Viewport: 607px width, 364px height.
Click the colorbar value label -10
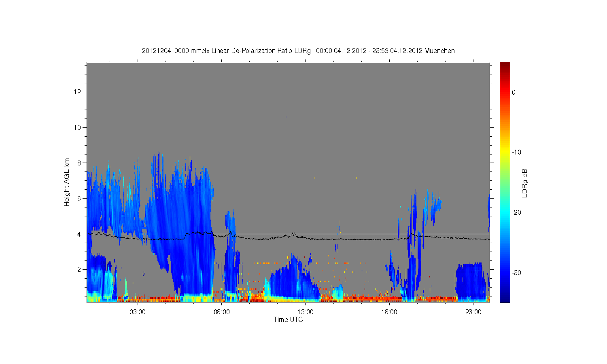pyautogui.click(x=517, y=152)
